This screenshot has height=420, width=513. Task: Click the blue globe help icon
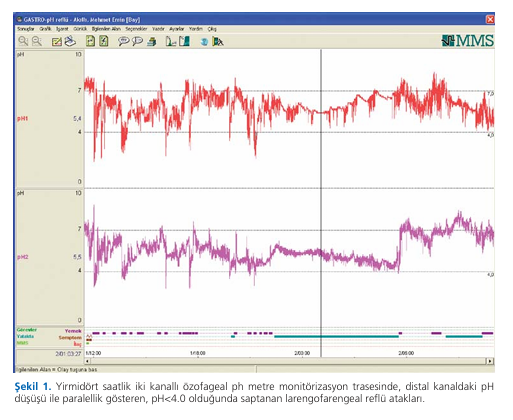pos(204,42)
